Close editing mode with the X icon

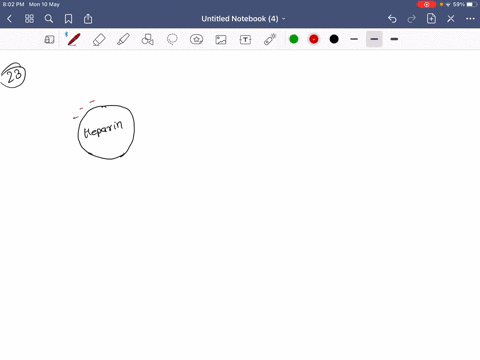pyautogui.click(x=451, y=19)
